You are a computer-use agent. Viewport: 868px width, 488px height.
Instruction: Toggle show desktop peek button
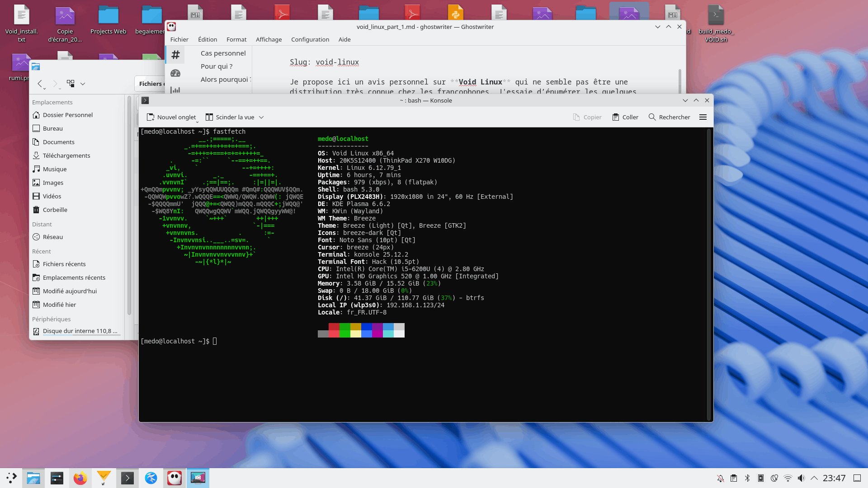857,478
